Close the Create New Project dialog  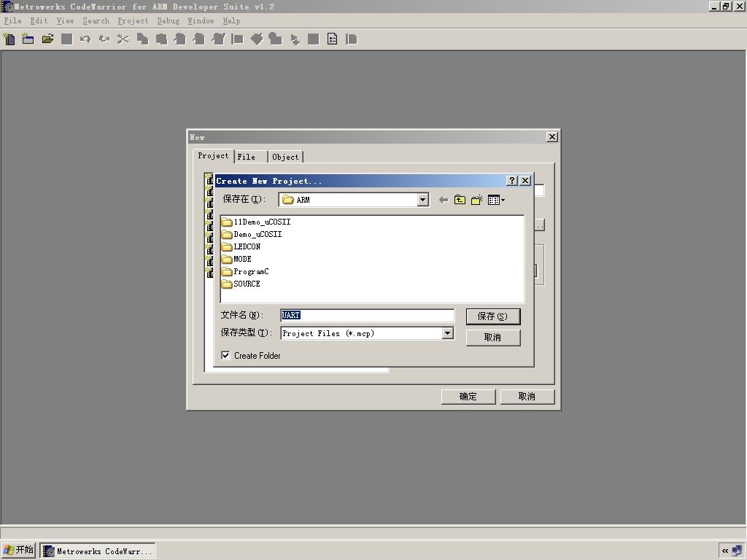525,181
